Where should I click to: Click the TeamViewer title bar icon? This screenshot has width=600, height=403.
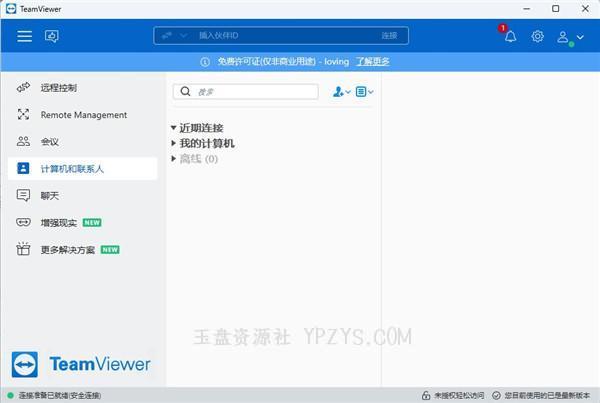point(11,9)
